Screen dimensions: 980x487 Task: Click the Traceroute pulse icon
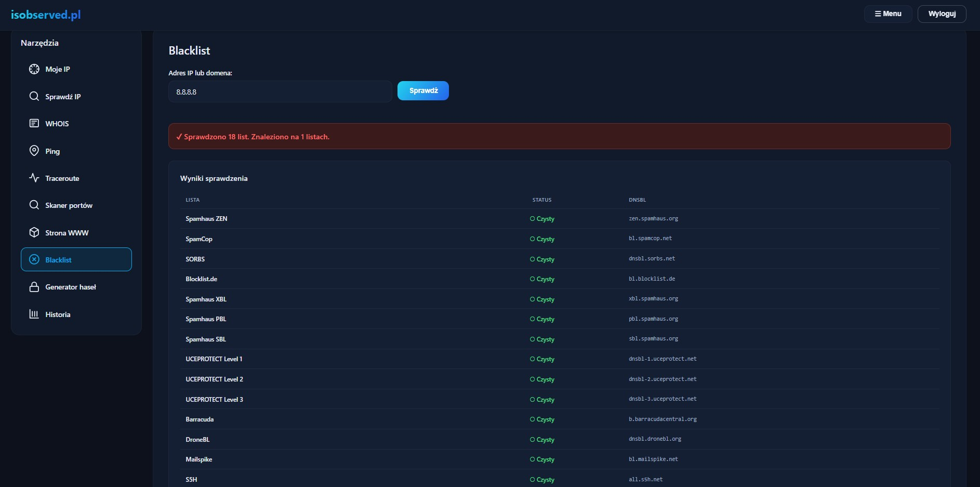pyautogui.click(x=34, y=178)
